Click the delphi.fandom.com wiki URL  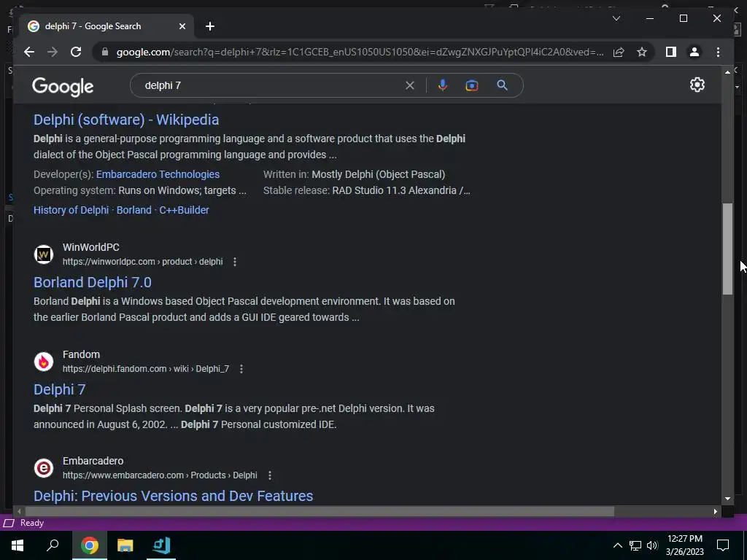tap(146, 368)
